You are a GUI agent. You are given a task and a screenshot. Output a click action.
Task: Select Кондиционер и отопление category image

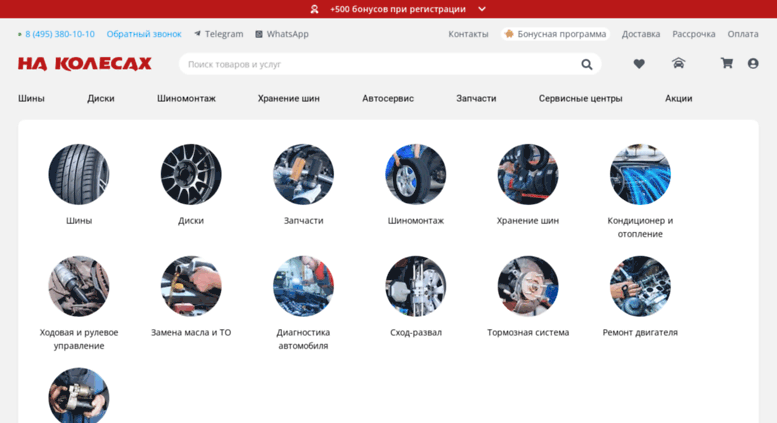coord(640,174)
